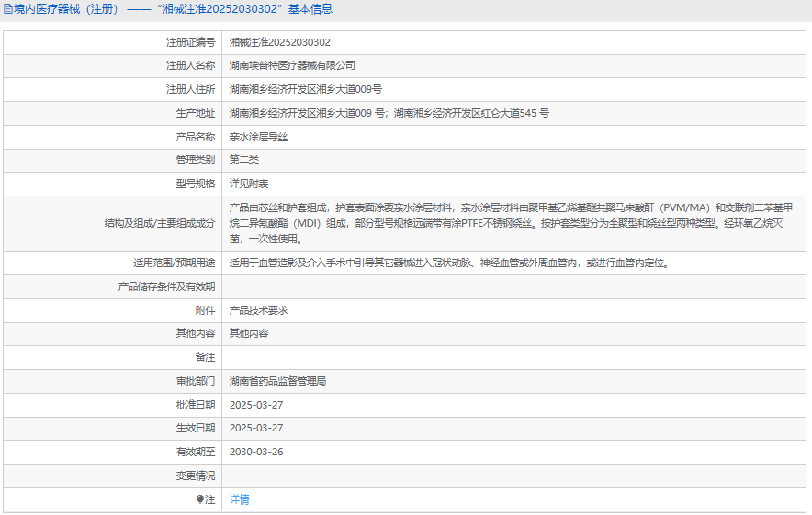This screenshot has height=515, width=812.
Task: Click the 适用范围/预期用途 label
Action: pos(174,263)
